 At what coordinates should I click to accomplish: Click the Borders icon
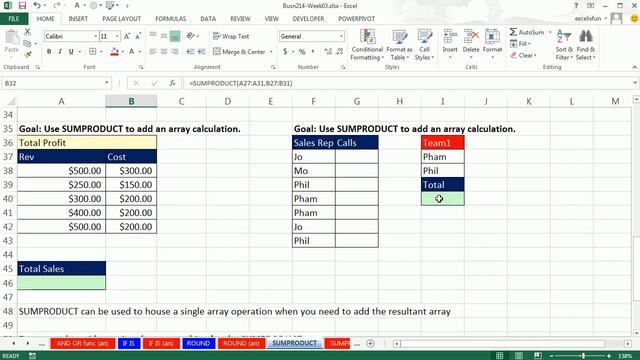click(x=93, y=52)
